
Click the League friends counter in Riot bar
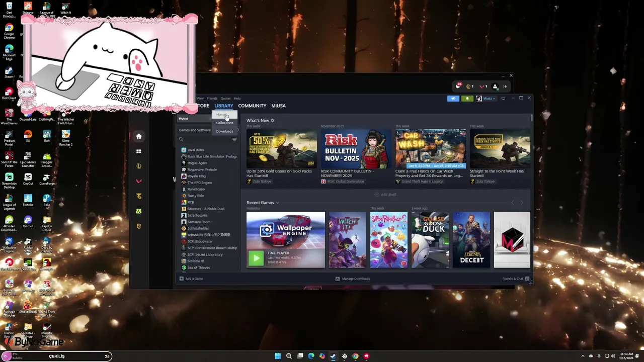click(x=470, y=86)
